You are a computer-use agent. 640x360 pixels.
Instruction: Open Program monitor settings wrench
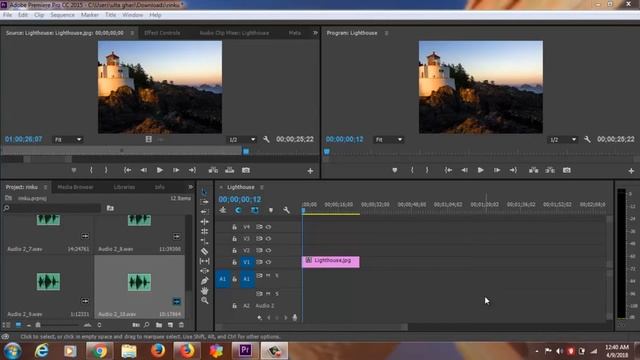click(587, 140)
